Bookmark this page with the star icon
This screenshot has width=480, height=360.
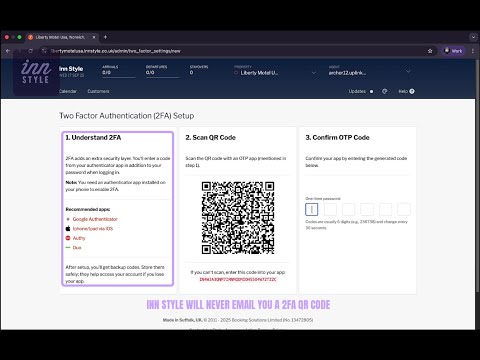point(430,51)
